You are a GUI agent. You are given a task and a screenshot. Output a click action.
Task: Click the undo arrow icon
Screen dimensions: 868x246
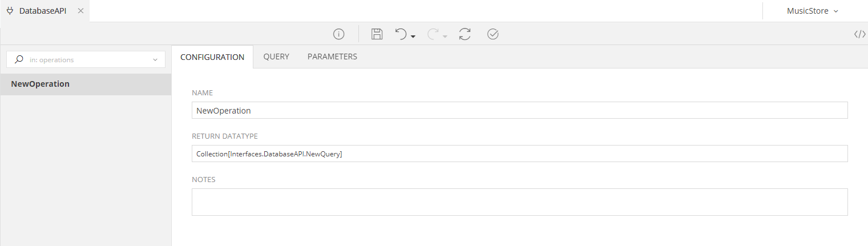[x=401, y=34]
